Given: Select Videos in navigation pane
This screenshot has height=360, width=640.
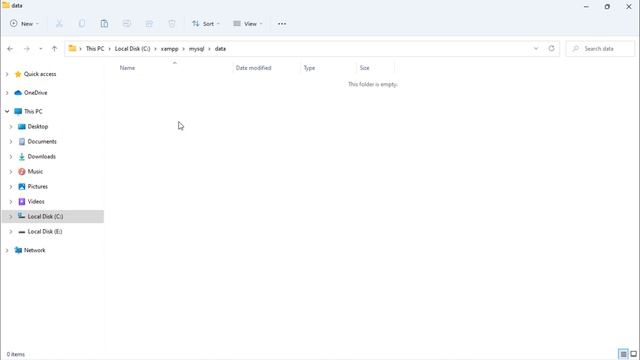Looking at the screenshot, I should (36, 202).
